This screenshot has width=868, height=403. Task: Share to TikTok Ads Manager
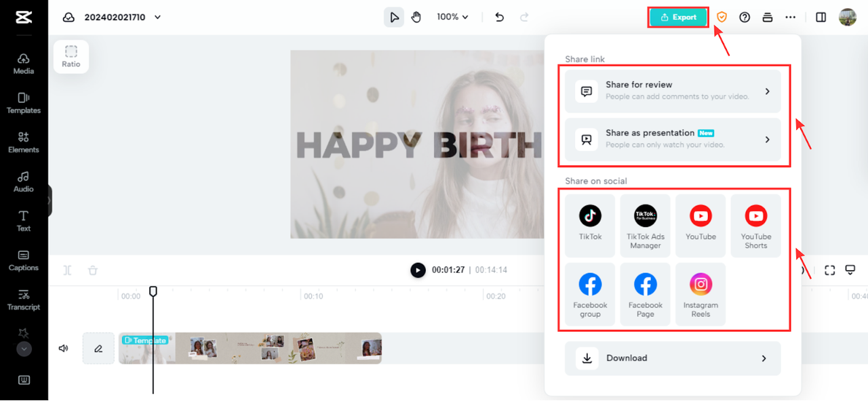click(646, 226)
